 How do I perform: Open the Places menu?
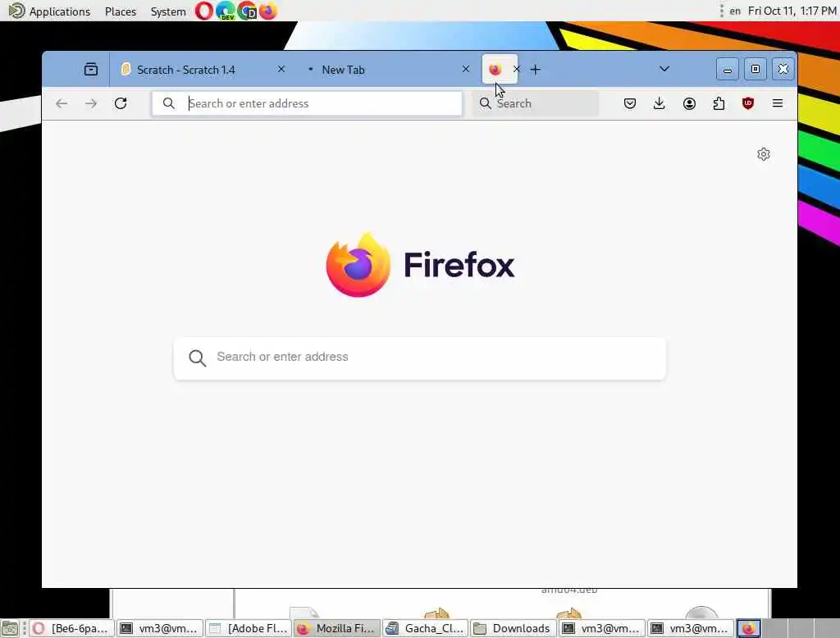[x=121, y=11]
